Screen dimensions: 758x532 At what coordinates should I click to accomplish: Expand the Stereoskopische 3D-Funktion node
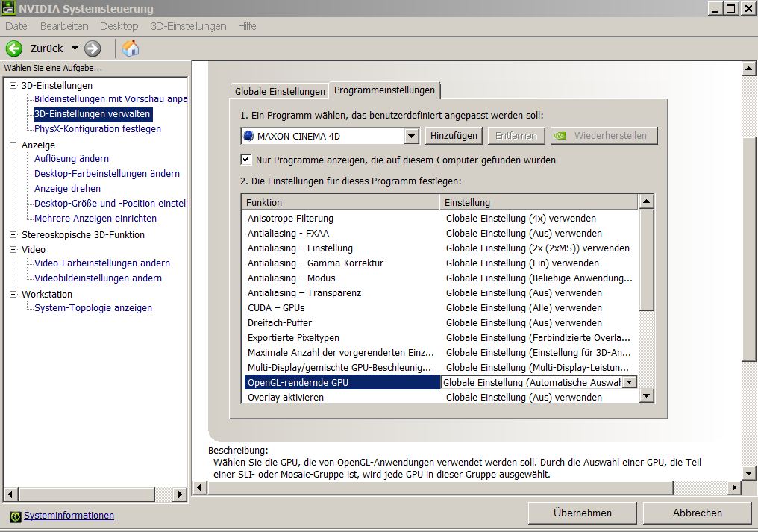[x=13, y=234]
